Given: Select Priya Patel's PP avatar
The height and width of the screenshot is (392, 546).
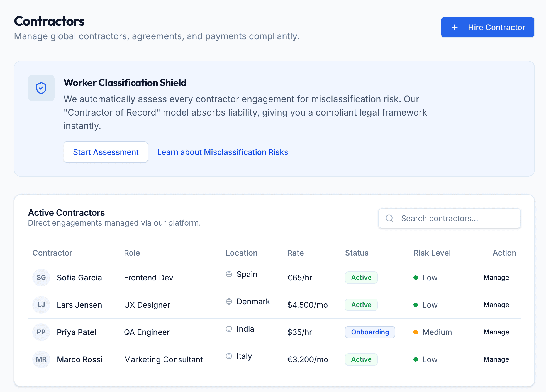Looking at the screenshot, I should click(41, 332).
